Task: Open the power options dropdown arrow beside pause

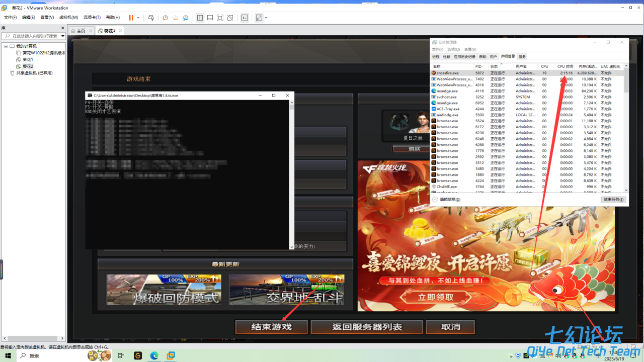Action: point(138,18)
